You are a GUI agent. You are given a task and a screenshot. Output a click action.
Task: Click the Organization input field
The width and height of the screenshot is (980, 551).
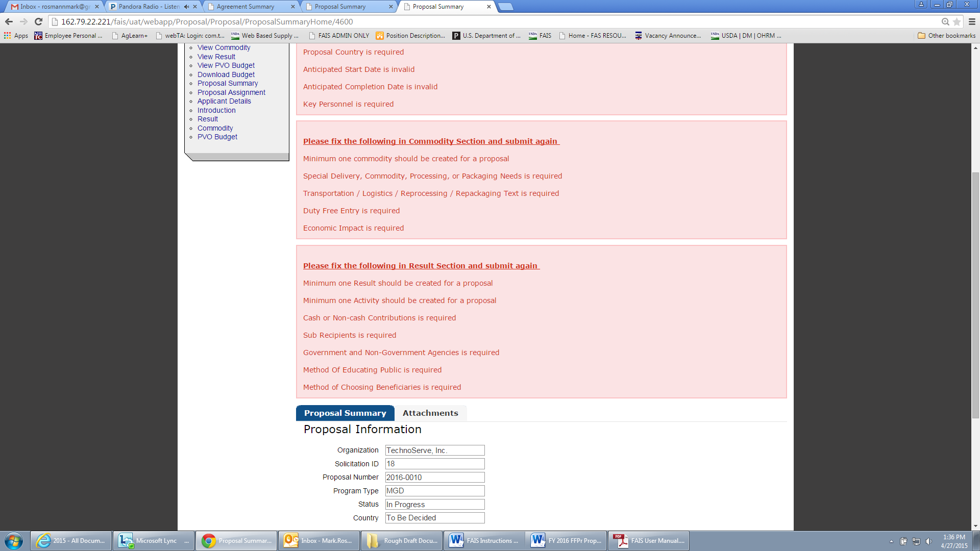pos(434,450)
